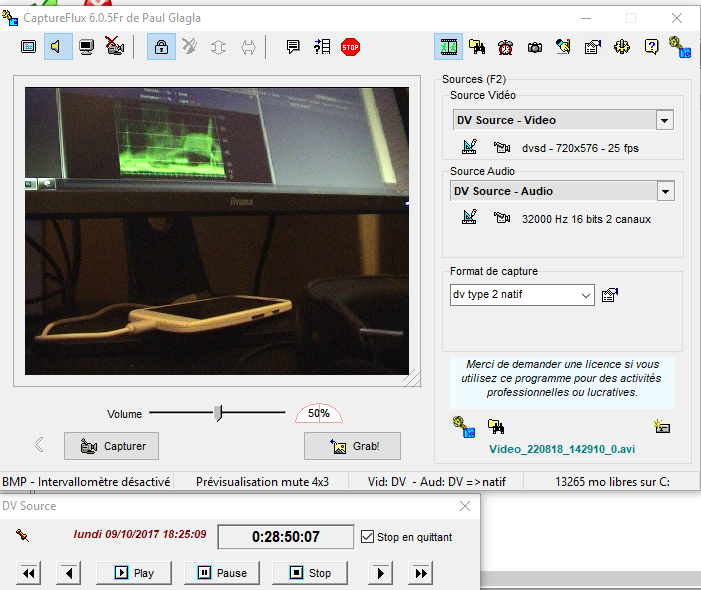Toggle the video preview display icon
This screenshot has height=590, width=701.
[x=29, y=46]
